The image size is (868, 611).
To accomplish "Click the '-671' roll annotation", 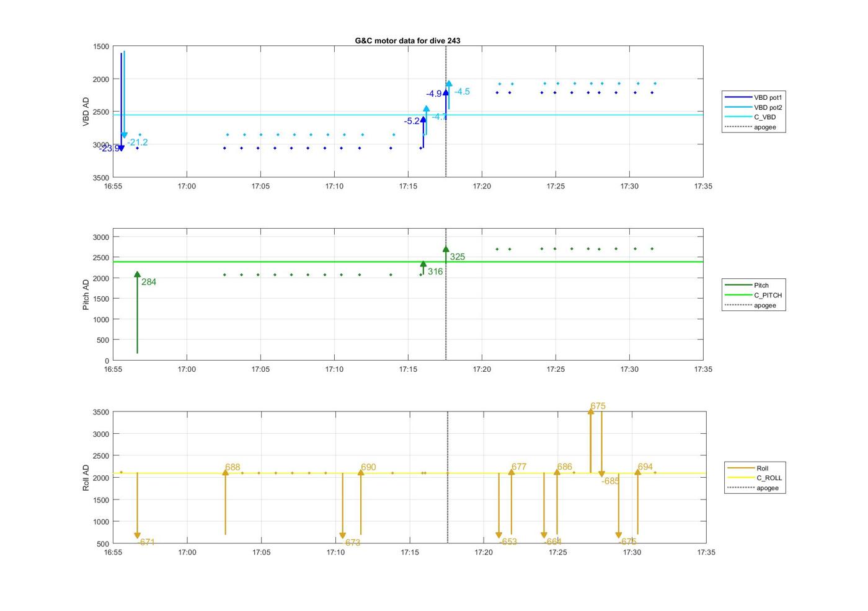I will (146, 542).
